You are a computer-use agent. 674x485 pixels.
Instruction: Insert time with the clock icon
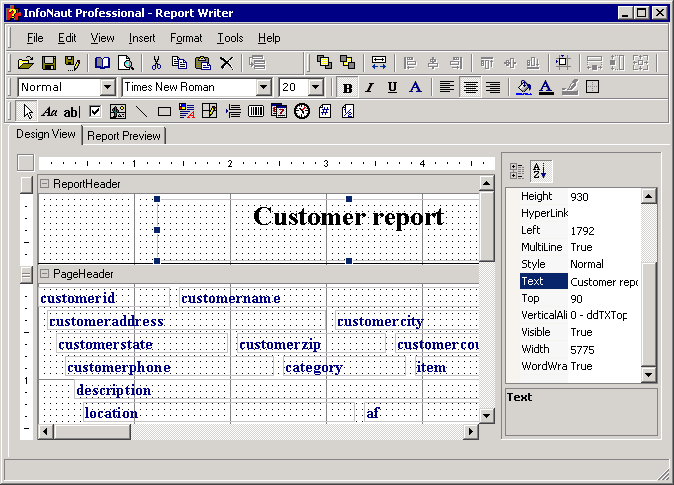(x=302, y=111)
